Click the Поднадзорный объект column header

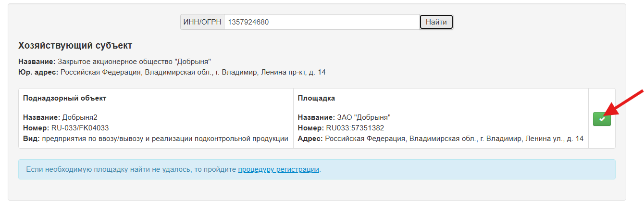(x=65, y=98)
